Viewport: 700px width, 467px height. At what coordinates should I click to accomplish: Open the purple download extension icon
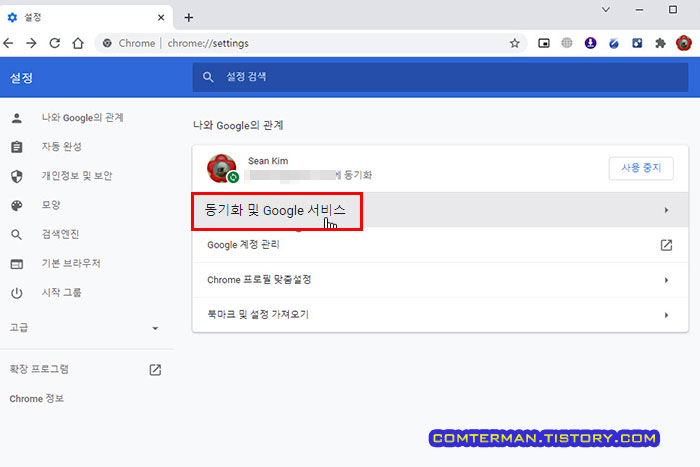tap(590, 43)
